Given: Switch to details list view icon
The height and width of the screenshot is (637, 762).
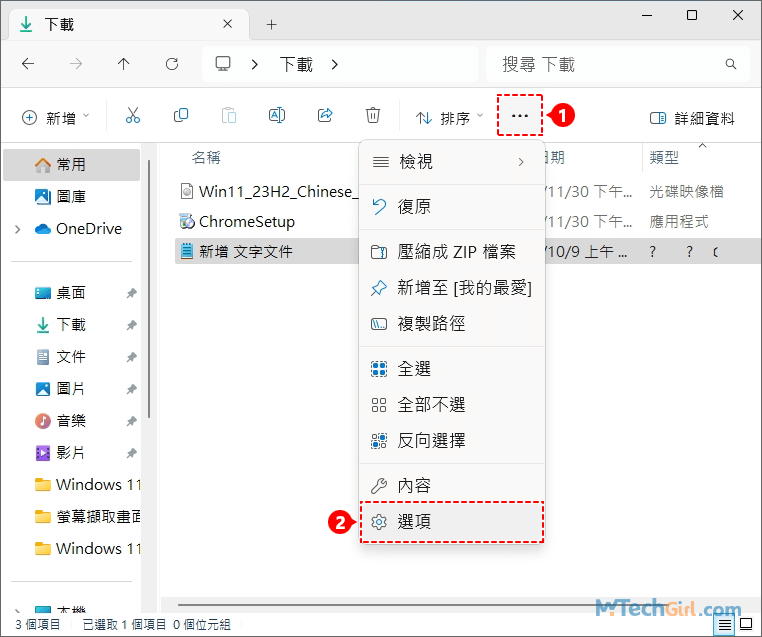Looking at the screenshot, I should tap(723, 625).
